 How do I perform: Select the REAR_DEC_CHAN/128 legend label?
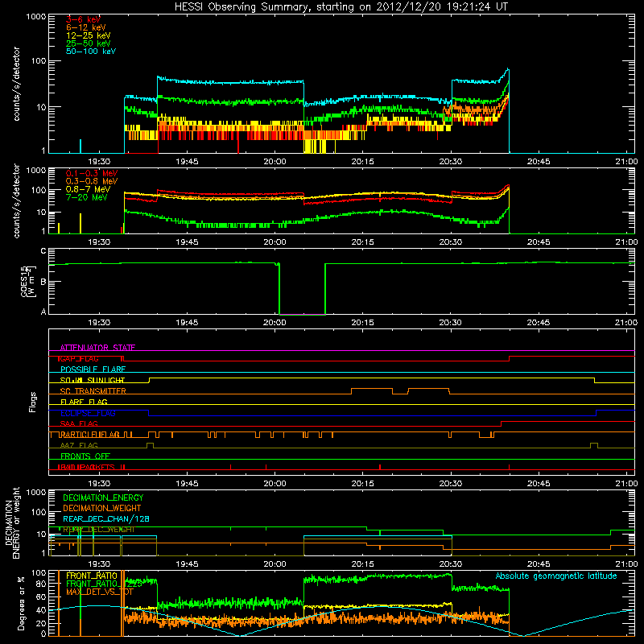click(106, 519)
